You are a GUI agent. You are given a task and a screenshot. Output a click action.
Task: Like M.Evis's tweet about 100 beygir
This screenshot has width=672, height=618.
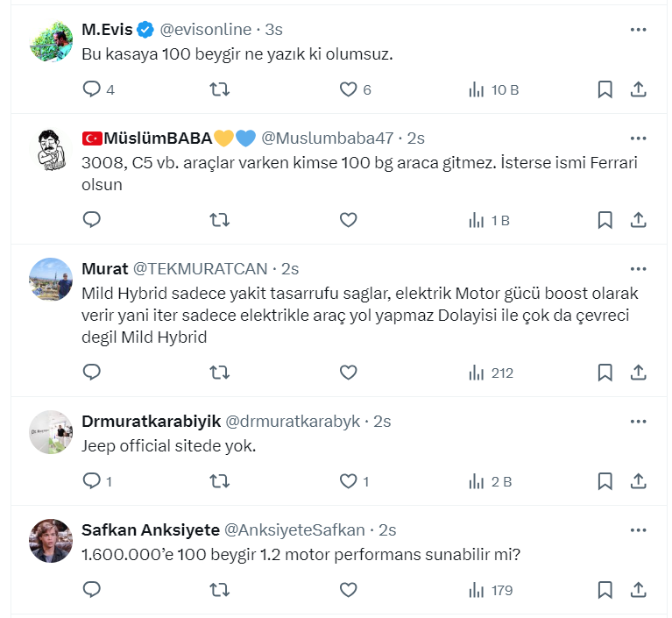click(x=349, y=89)
